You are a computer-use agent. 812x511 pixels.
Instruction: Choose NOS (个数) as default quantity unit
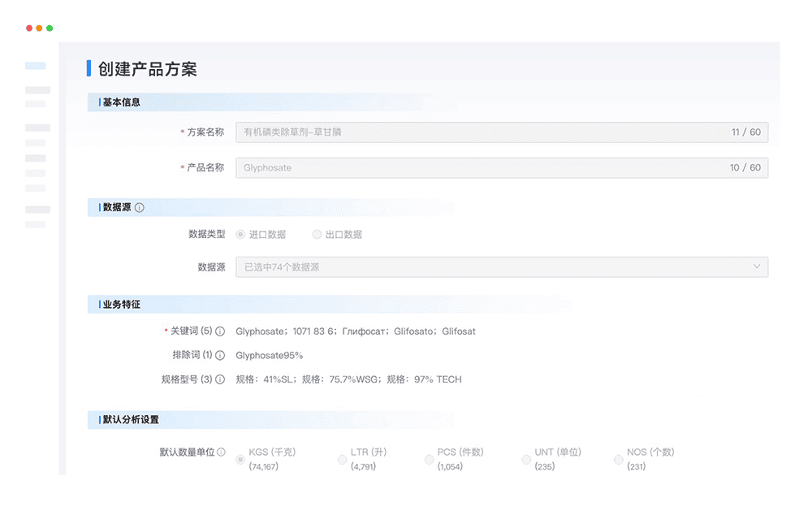(x=619, y=460)
